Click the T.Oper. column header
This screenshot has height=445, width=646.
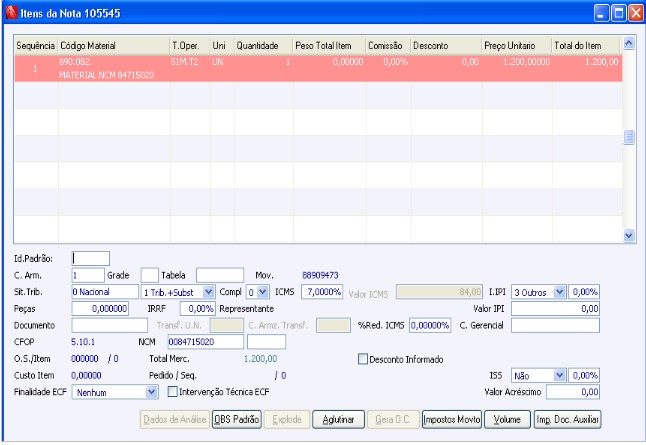pyautogui.click(x=190, y=46)
